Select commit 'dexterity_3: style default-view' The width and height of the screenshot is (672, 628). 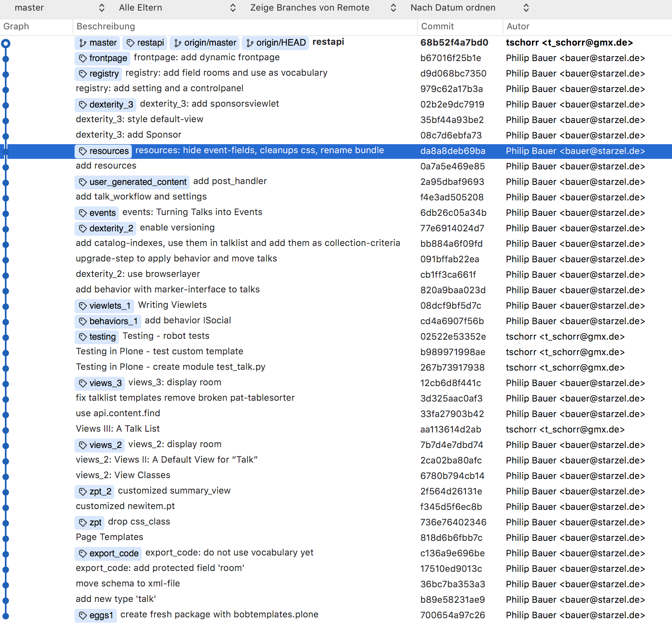point(139,119)
